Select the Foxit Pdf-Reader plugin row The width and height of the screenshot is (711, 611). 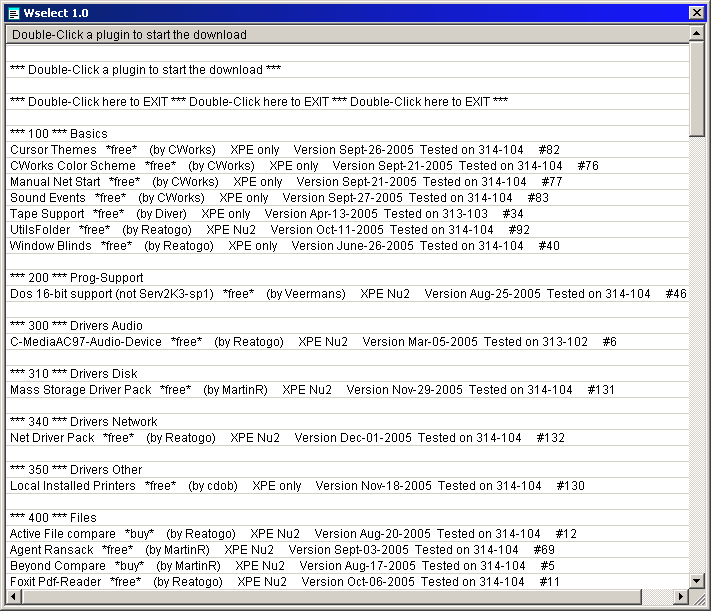(x=347, y=582)
